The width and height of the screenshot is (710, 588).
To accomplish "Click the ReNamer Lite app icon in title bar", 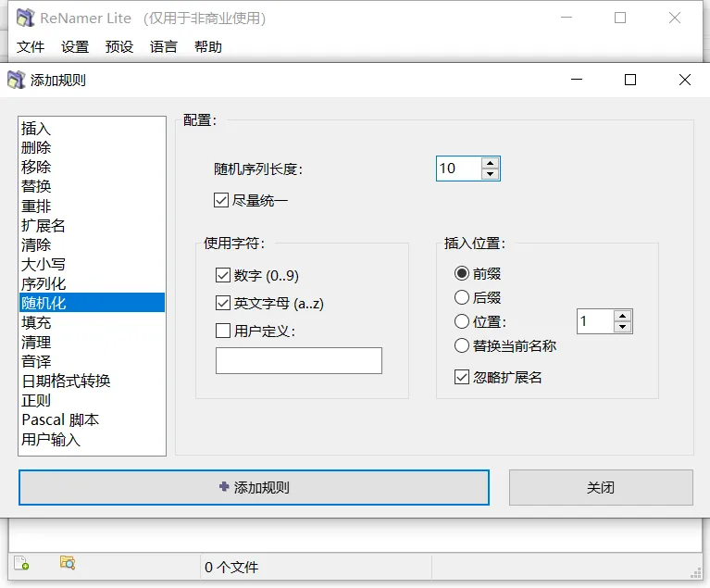I will pos(25,19).
